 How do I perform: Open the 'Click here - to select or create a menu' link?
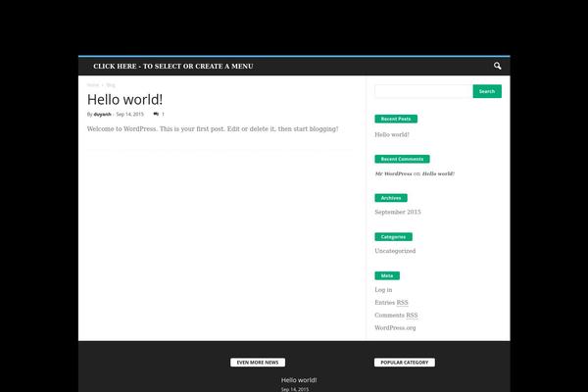click(x=173, y=67)
